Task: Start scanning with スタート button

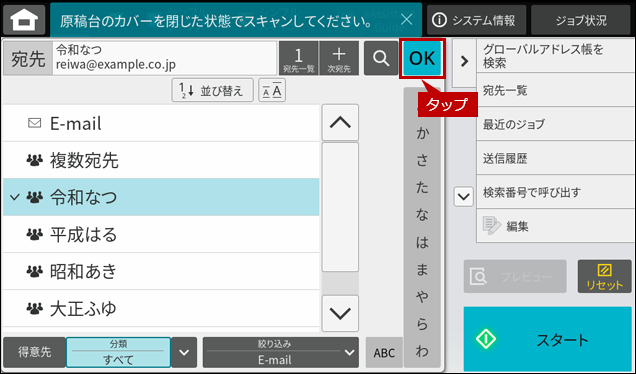Action: pyautogui.click(x=548, y=339)
